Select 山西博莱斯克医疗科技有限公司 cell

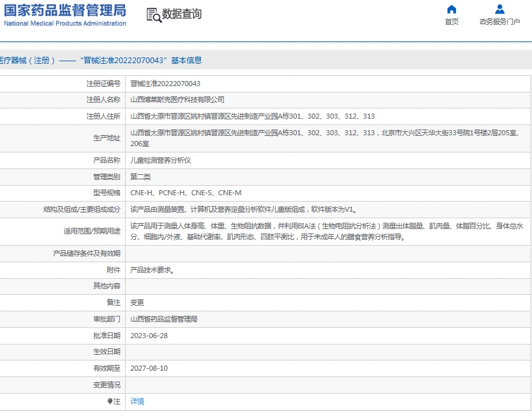(177, 100)
